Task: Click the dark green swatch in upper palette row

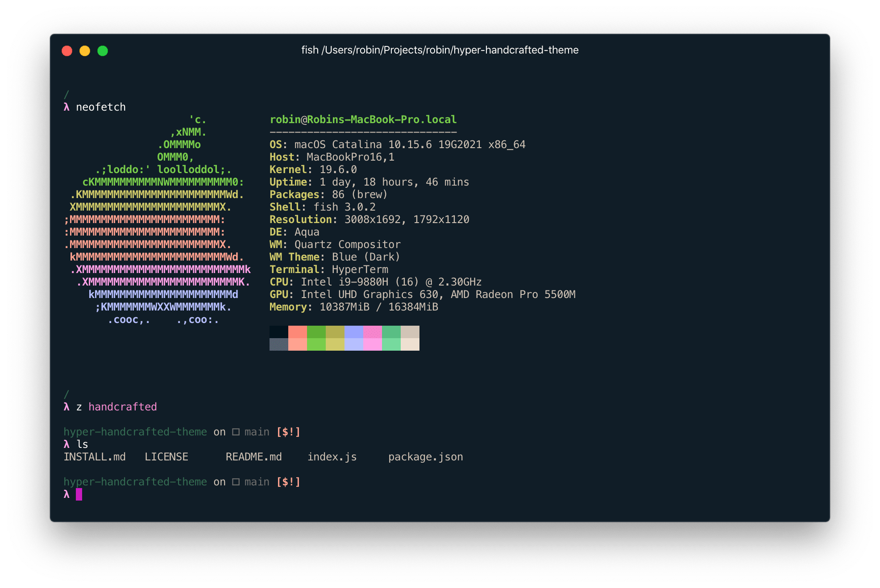Action: [x=316, y=332]
